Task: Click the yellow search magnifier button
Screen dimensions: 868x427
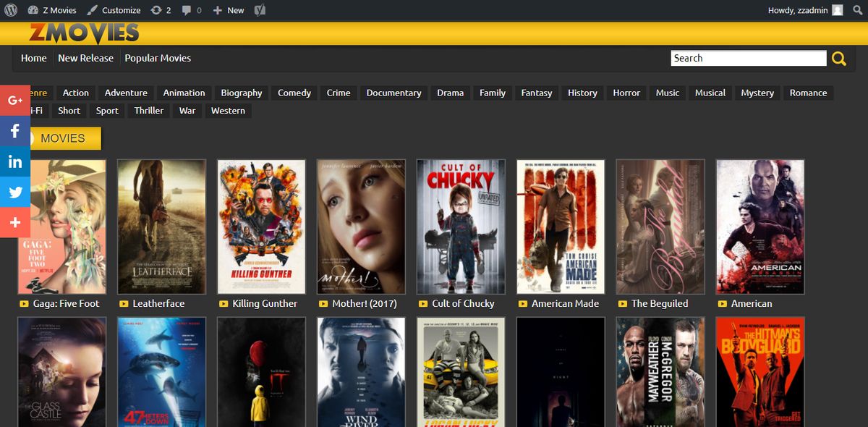Action: point(838,58)
